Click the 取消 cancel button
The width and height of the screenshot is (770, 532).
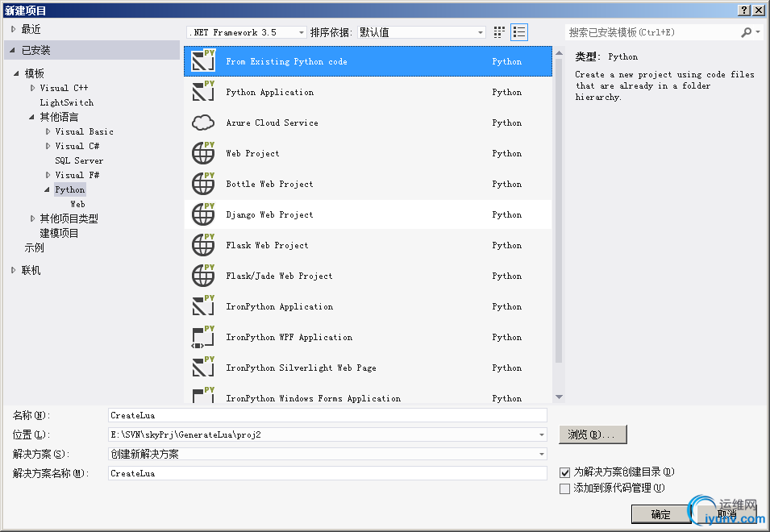click(x=726, y=514)
